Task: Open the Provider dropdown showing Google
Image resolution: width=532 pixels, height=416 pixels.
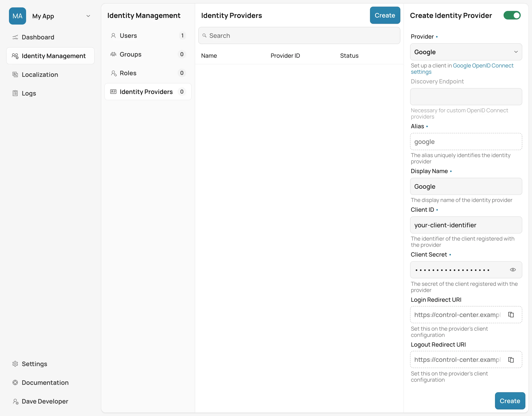Action: coord(466,52)
